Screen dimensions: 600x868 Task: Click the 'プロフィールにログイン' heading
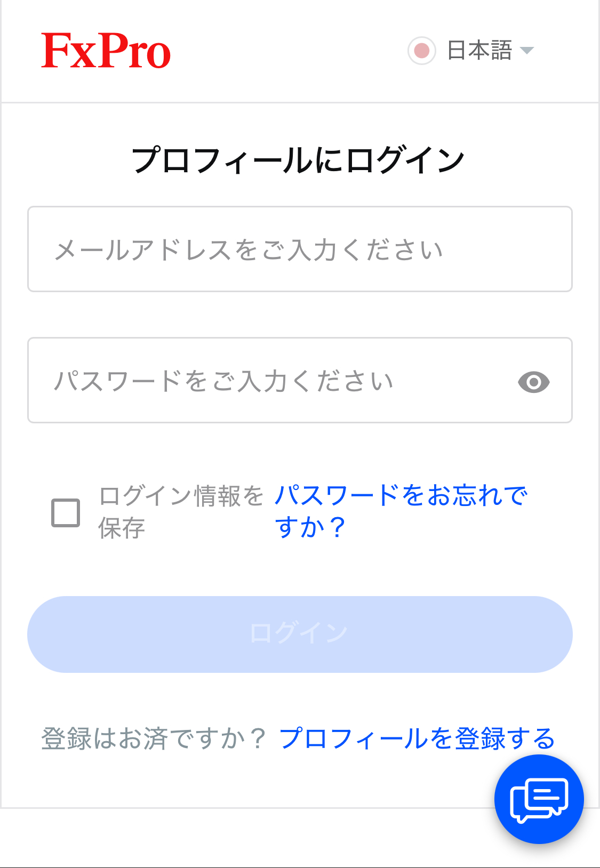(x=299, y=160)
